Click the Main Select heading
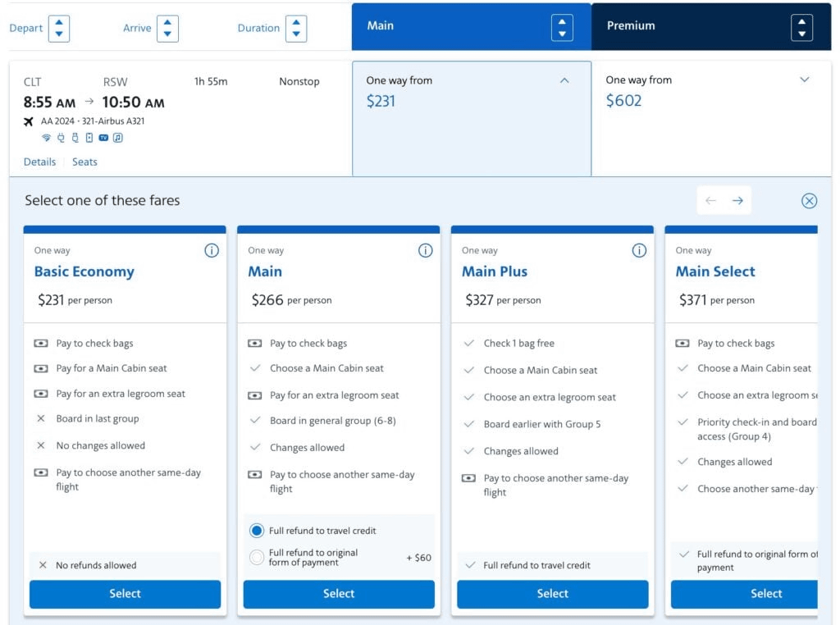 (715, 271)
